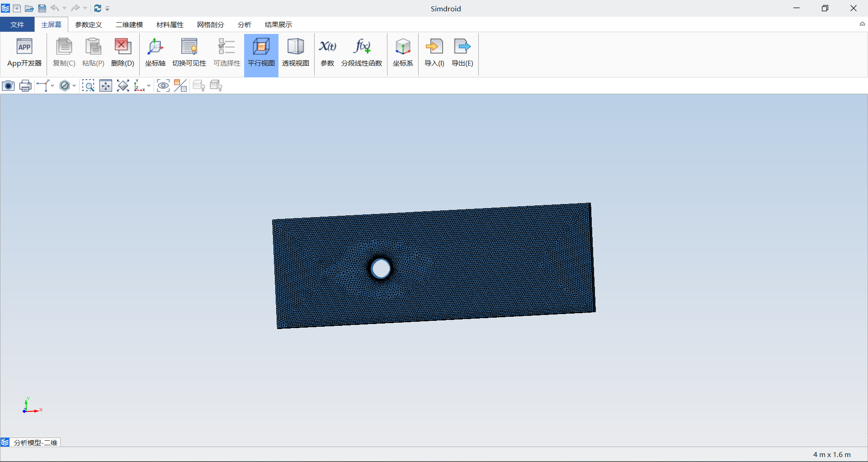Switch to the 网格剖分 ribbon tab

click(211, 24)
